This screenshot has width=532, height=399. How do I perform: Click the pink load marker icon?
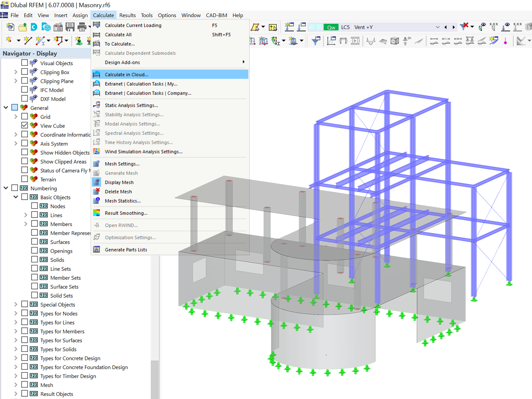click(x=505, y=40)
